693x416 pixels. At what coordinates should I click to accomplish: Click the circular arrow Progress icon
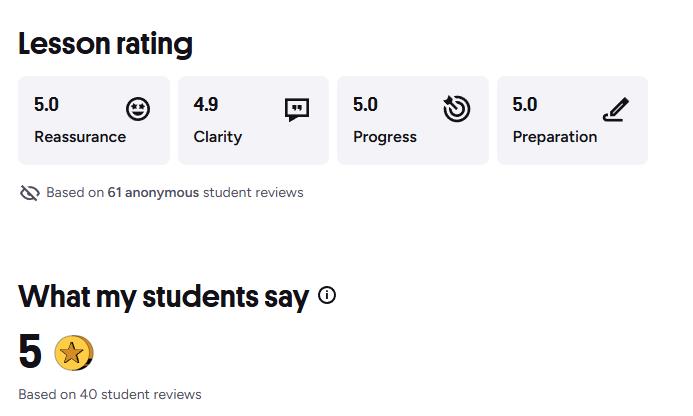coord(456,108)
